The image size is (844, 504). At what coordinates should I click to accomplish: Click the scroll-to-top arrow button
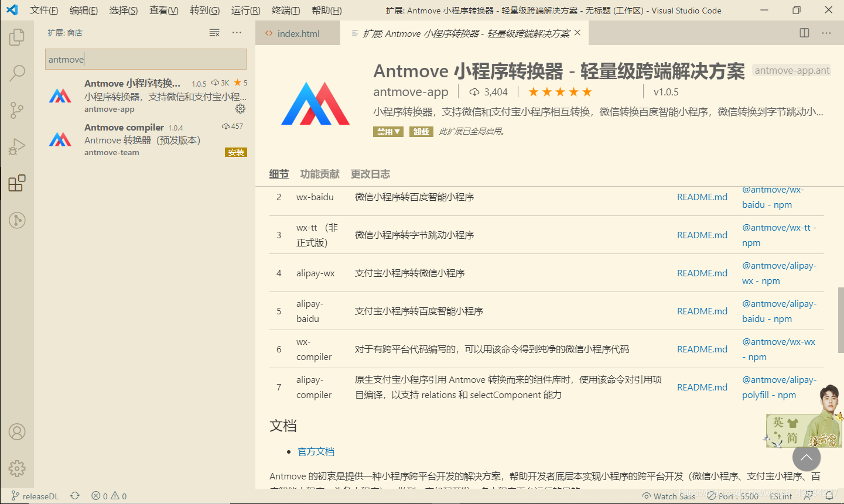tap(807, 458)
